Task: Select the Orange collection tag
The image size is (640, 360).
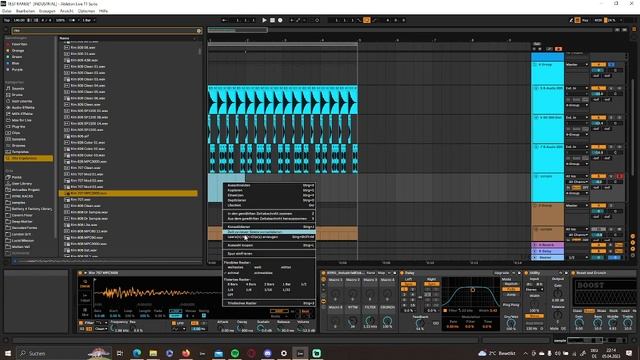Action: tap(18, 51)
